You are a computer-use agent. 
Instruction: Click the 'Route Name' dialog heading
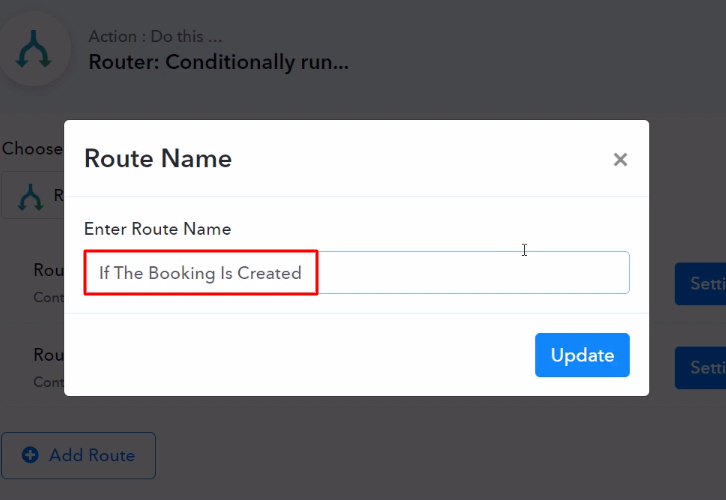pyautogui.click(x=158, y=159)
